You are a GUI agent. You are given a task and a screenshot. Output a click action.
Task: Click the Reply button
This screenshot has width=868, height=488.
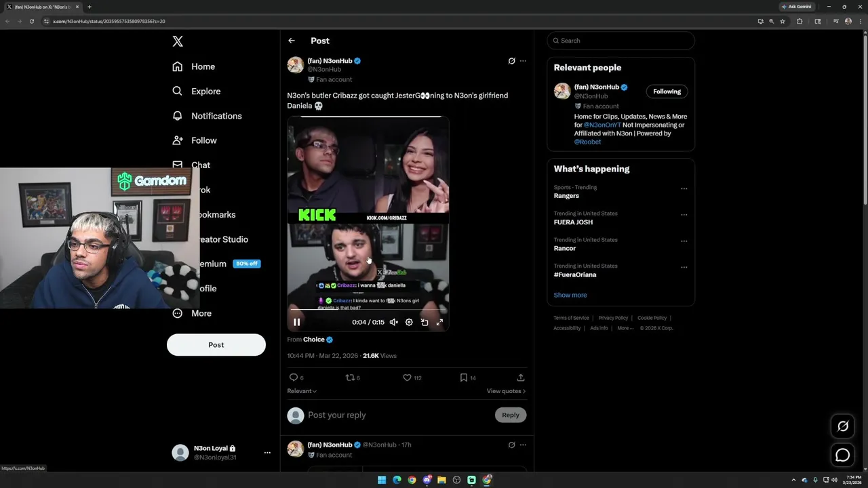point(511,415)
